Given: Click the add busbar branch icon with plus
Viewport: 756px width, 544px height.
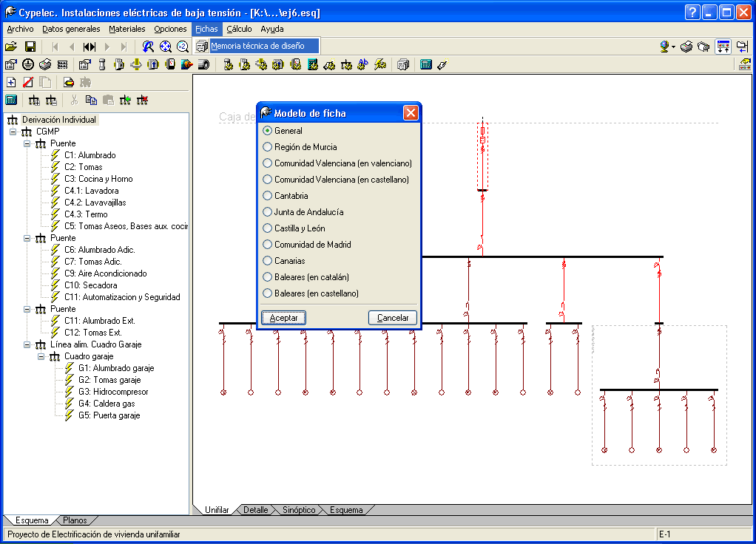Looking at the screenshot, I should click(34, 101).
